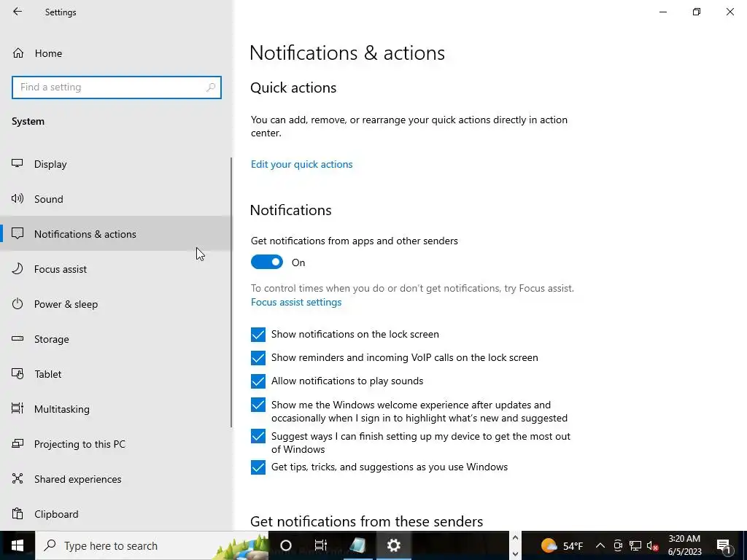Click the Meet Now tray icon
Viewport: 747px width, 560px height.
click(x=618, y=545)
